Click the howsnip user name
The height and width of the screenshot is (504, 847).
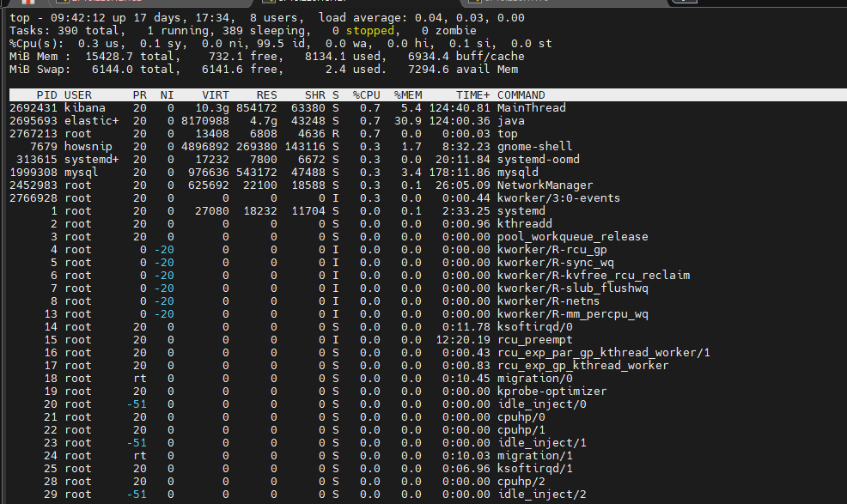[88, 147]
